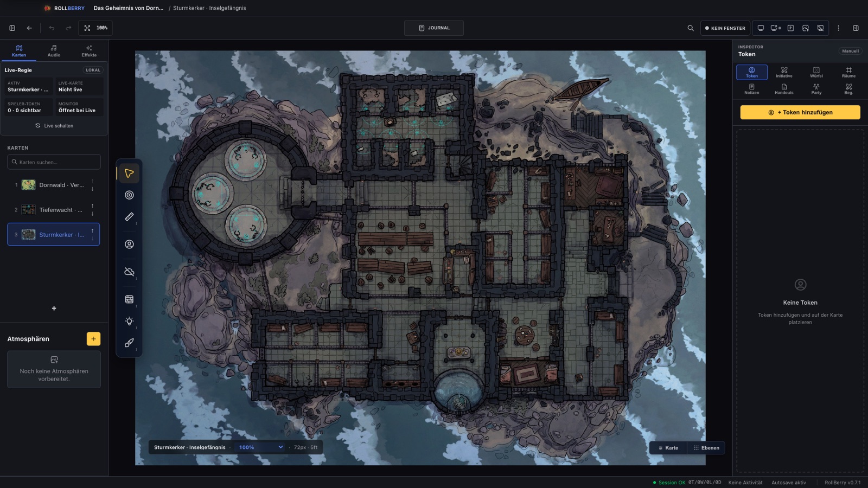Screen dimensions: 868x488
Task: Switch to the Karten tab
Action: [x=19, y=51]
